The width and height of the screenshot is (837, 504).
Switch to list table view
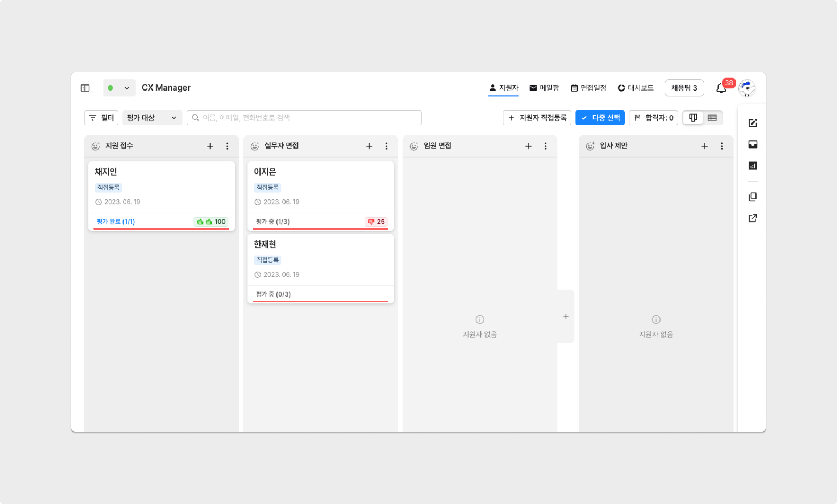coord(712,118)
